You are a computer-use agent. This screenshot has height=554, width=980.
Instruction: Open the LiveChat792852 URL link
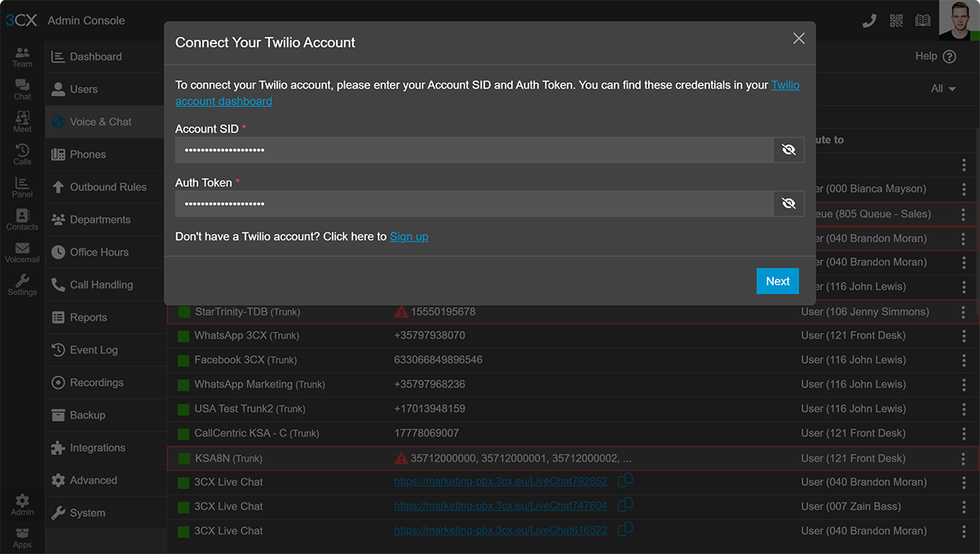click(501, 481)
